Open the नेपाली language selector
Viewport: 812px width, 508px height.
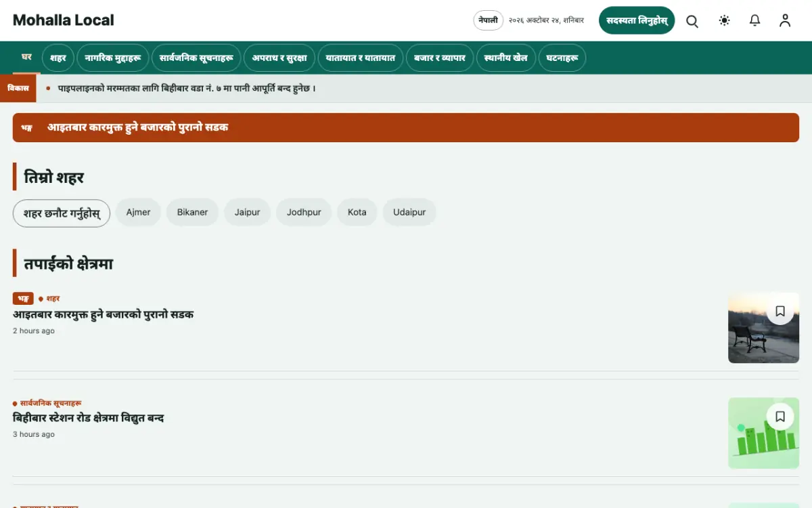[488, 20]
